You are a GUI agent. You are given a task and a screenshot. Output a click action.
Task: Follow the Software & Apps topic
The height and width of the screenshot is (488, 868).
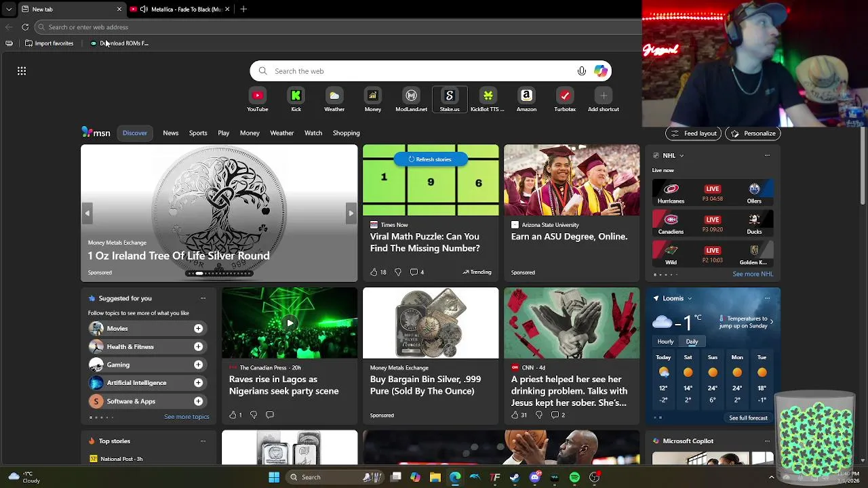(x=198, y=401)
